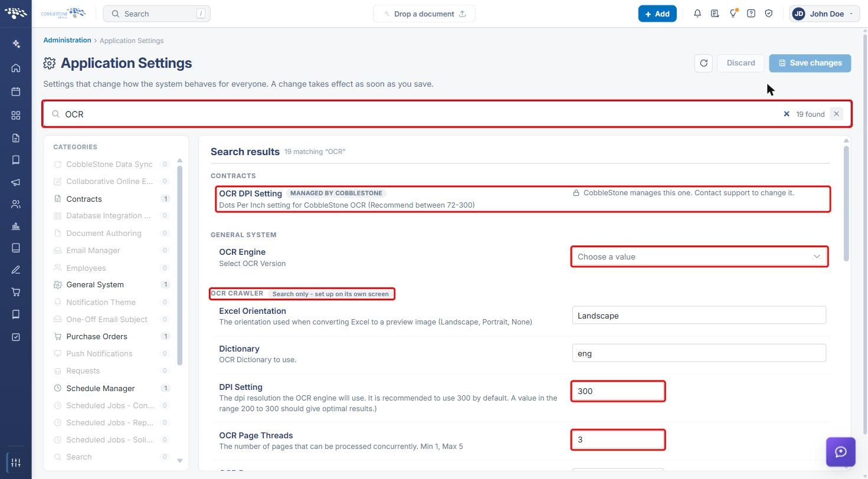Open the OCR Engine 'Choose a value' dropdown
The width and height of the screenshot is (868, 479).
click(x=699, y=257)
